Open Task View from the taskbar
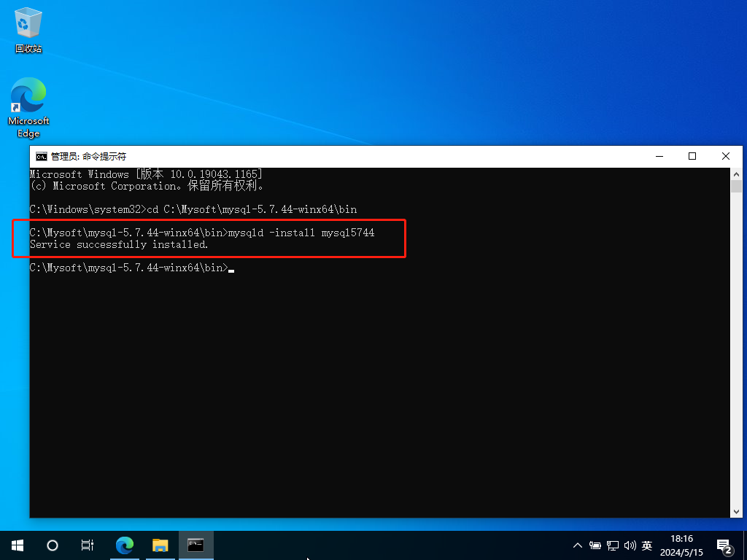 [x=87, y=545]
